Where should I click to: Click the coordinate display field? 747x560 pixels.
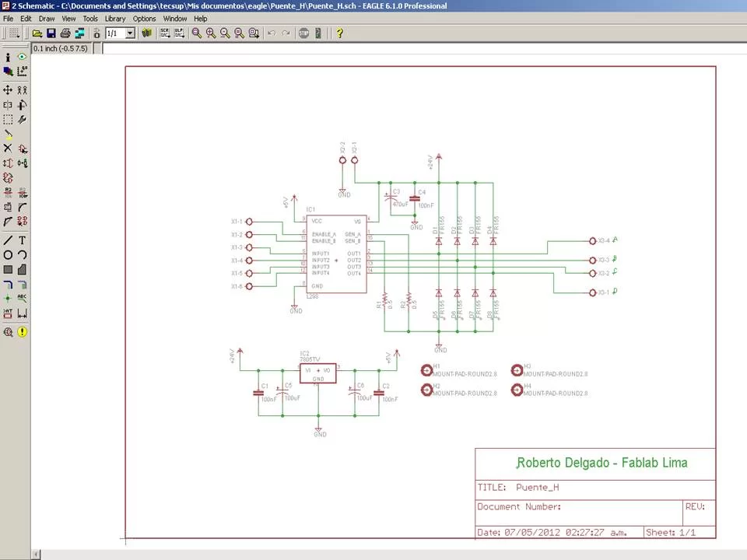(61, 47)
